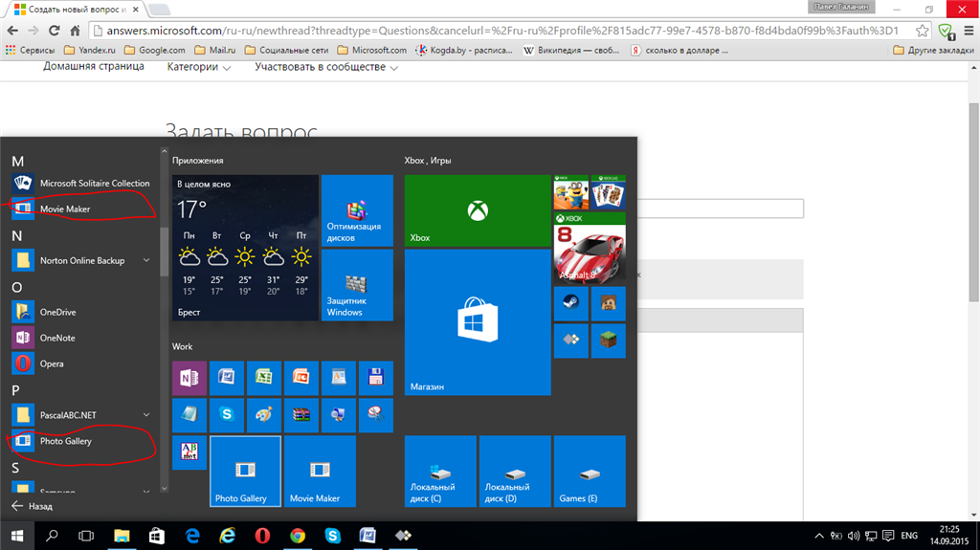This screenshot has width=980, height=550.
Task: Switch input language via ENG indicator
Action: click(909, 536)
